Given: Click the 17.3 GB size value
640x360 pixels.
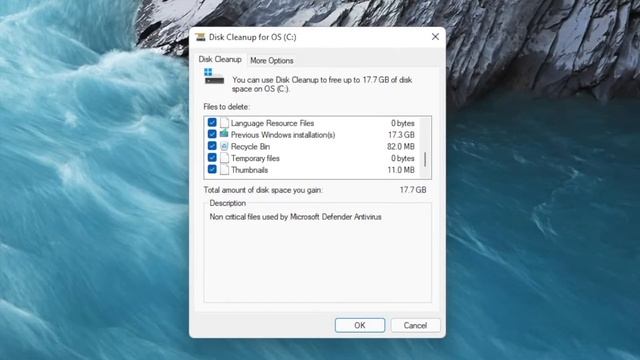Looking at the screenshot, I should click(401, 135).
